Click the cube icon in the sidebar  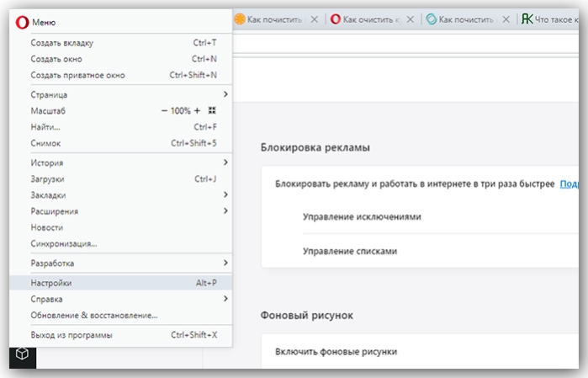pos(22,354)
